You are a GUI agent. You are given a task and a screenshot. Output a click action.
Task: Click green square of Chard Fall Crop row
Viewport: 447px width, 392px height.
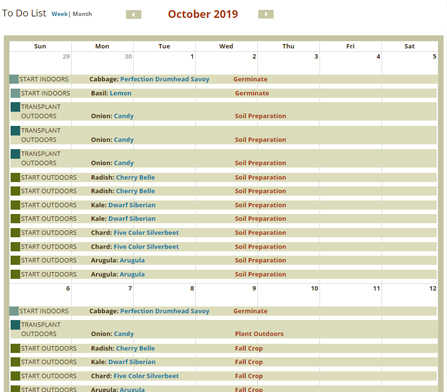tap(15, 376)
